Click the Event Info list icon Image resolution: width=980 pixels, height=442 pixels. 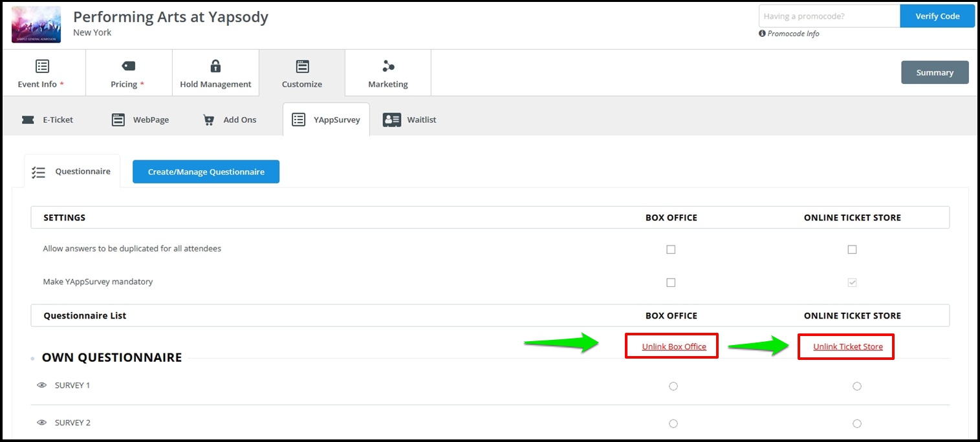click(x=42, y=66)
